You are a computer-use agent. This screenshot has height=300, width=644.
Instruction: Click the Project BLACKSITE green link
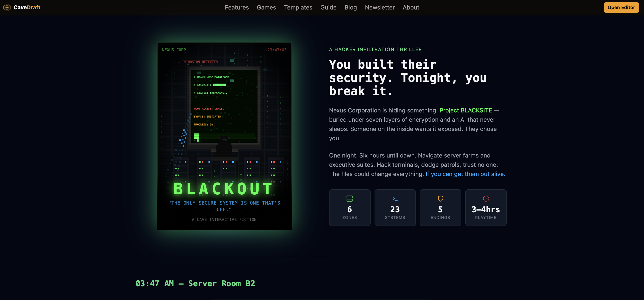[466, 110]
